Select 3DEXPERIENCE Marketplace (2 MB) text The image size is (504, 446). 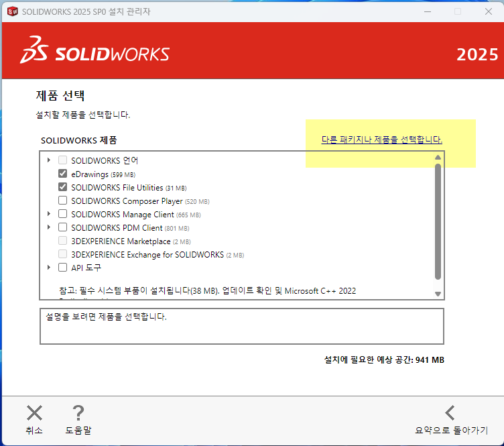[131, 241]
